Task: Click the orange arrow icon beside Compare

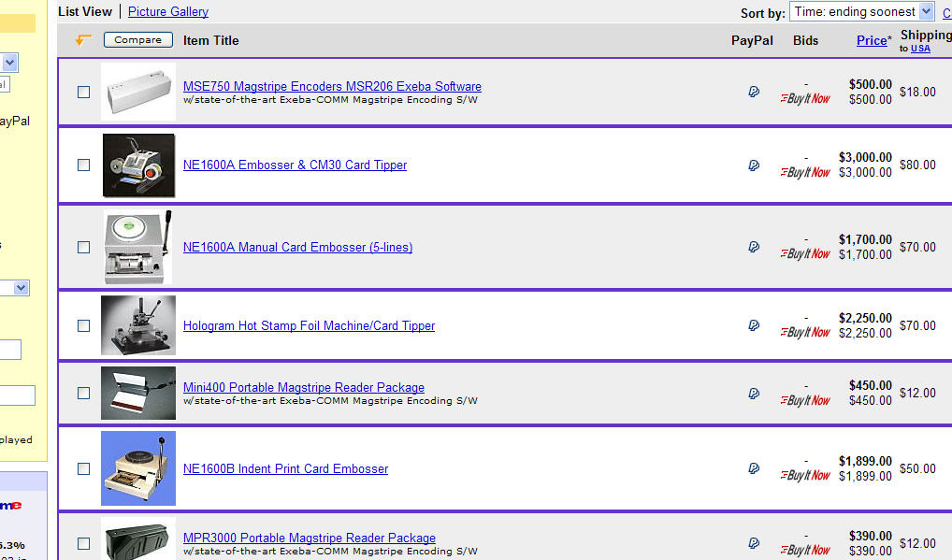Action: click(x=83, y=40)
